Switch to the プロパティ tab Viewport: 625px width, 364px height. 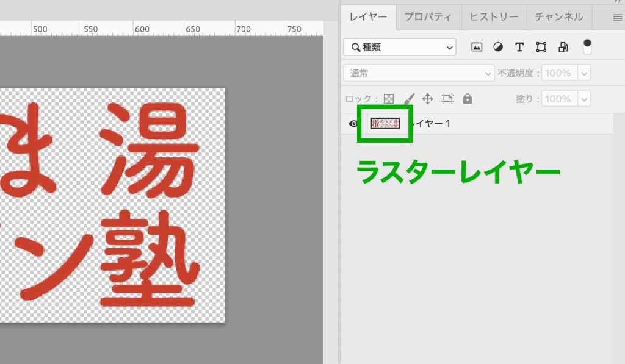tap(428, 17)
